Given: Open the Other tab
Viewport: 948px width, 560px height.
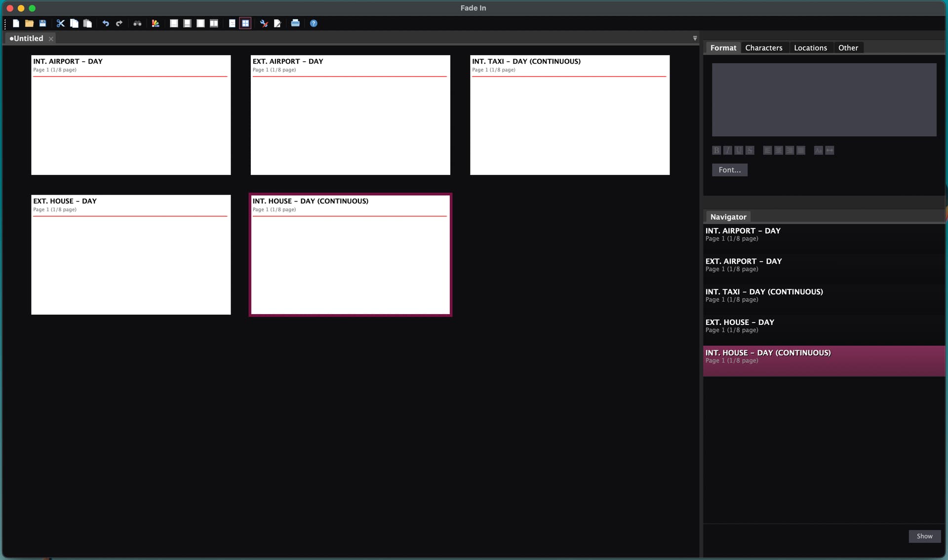Looking at the screenshot, I should coord(848,48).
